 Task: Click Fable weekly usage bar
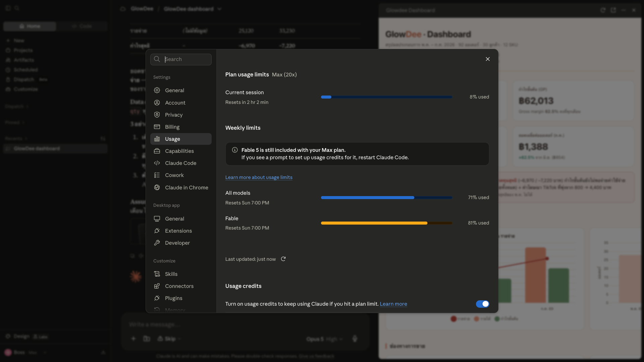pos(386,223)
